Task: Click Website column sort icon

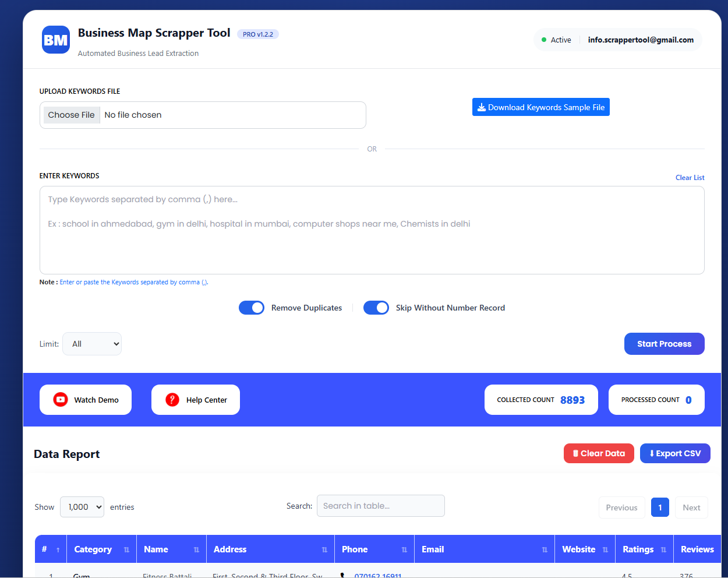Action: (605, 549)
